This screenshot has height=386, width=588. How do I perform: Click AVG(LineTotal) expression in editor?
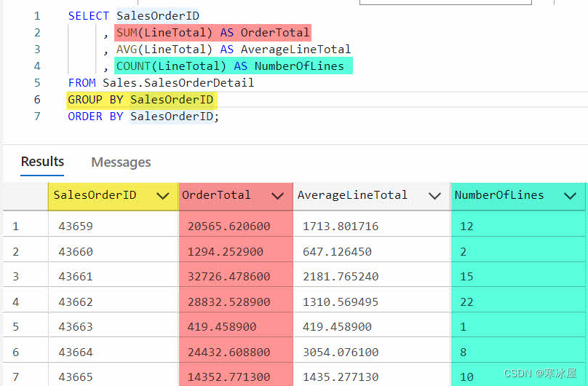164,49
